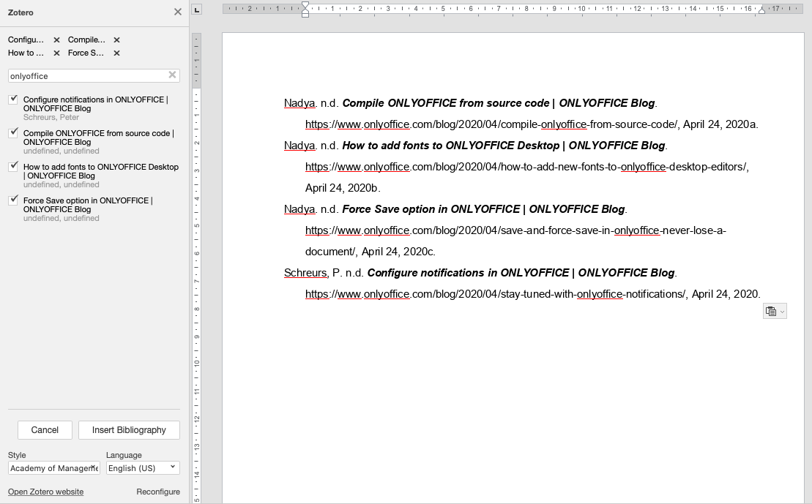Uncheck 'Configure notifications in ONLYOFFICE' item

pos(13,99)
